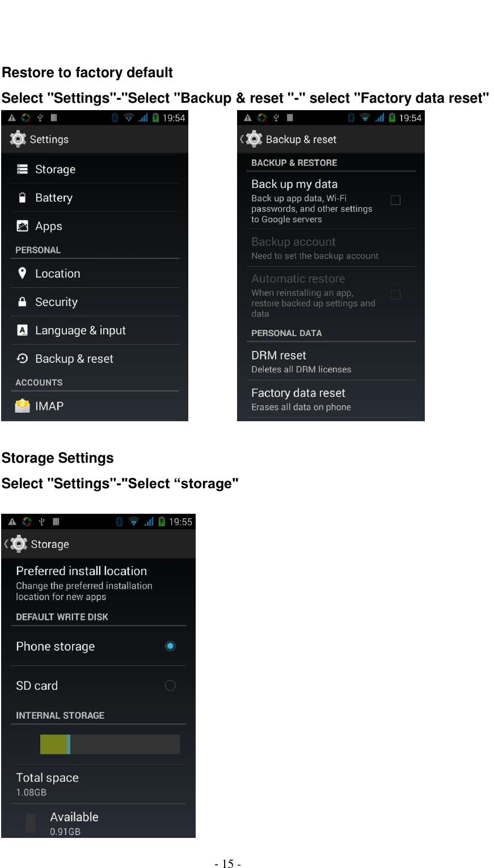
Task: Open Apps via its picture icon
Action: click(22, 225)
